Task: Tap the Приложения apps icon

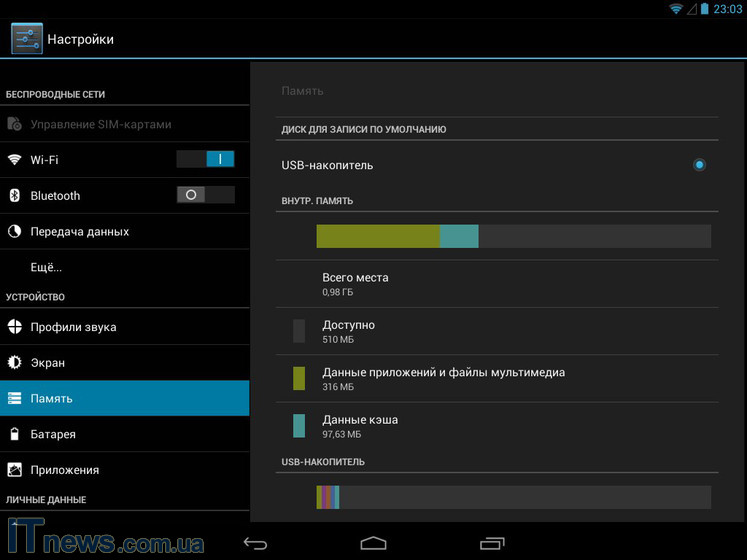Action: (15, 470)
